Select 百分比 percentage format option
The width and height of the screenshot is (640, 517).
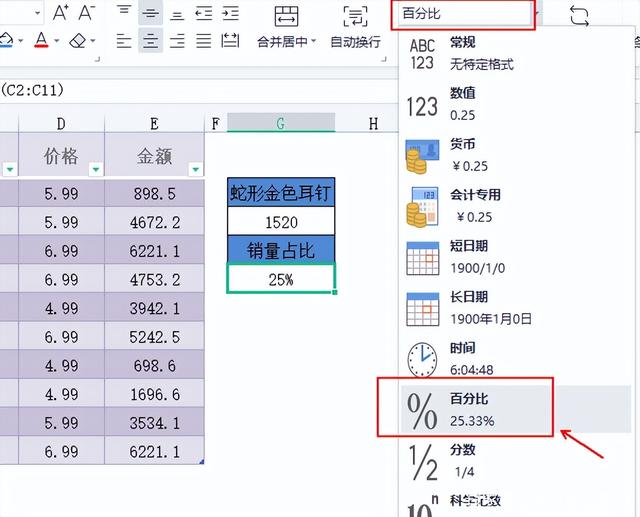coord(516,409)
